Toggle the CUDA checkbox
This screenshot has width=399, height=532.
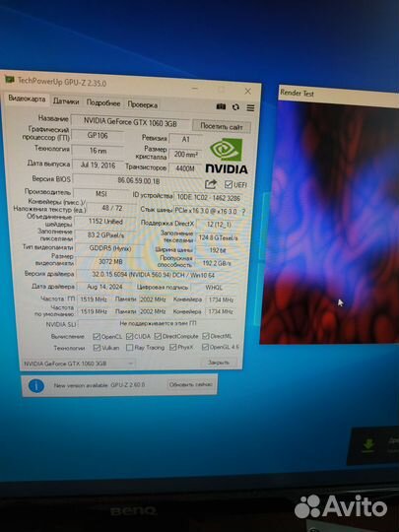tap(129, 336)
